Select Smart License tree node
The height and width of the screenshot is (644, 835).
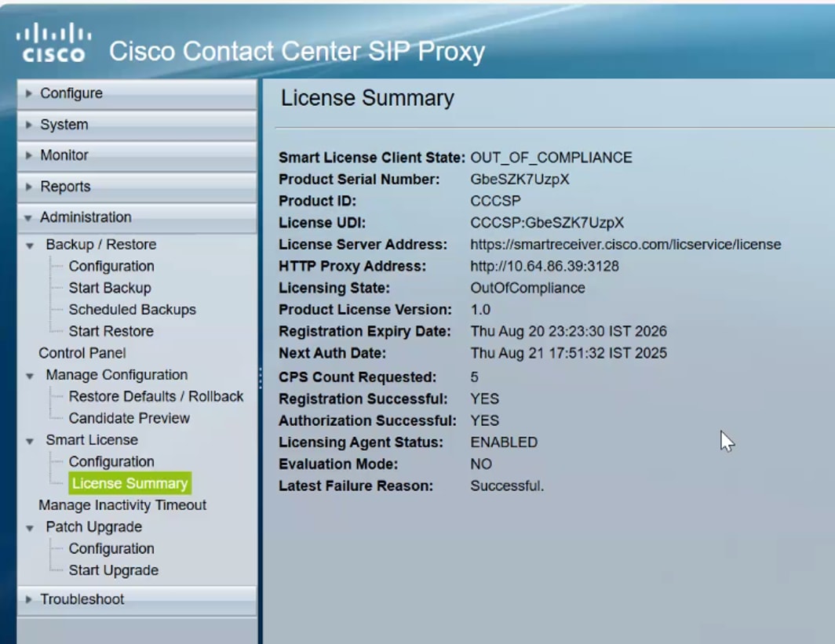click(92, 439)
